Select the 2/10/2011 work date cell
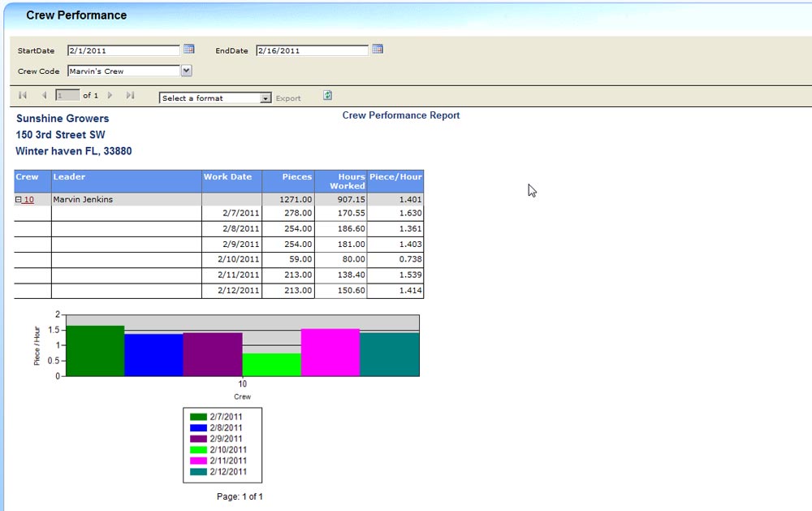The height and width of the screenshot is (511, 812). pyautogui.click(x=232, y=259)
